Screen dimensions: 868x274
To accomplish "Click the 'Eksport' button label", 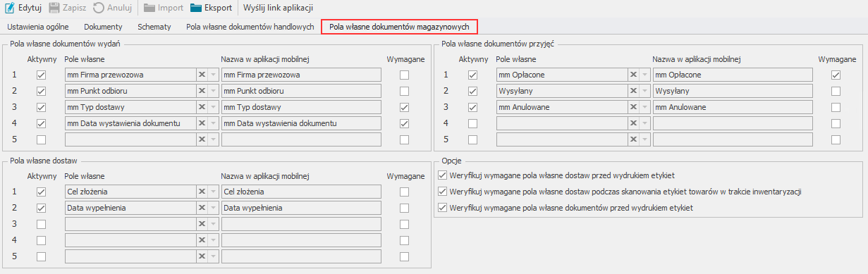I will coord(218,8).
